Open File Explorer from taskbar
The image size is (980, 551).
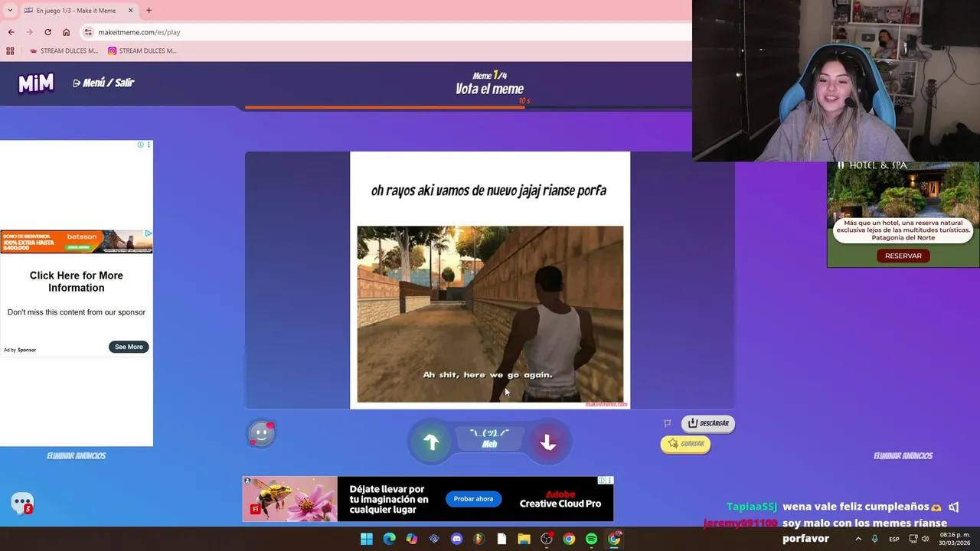point(524,539)
